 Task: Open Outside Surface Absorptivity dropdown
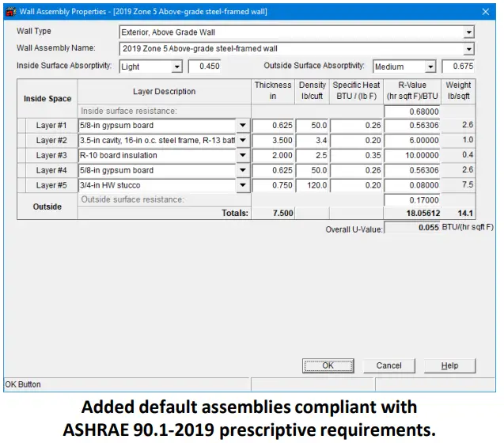430,67
